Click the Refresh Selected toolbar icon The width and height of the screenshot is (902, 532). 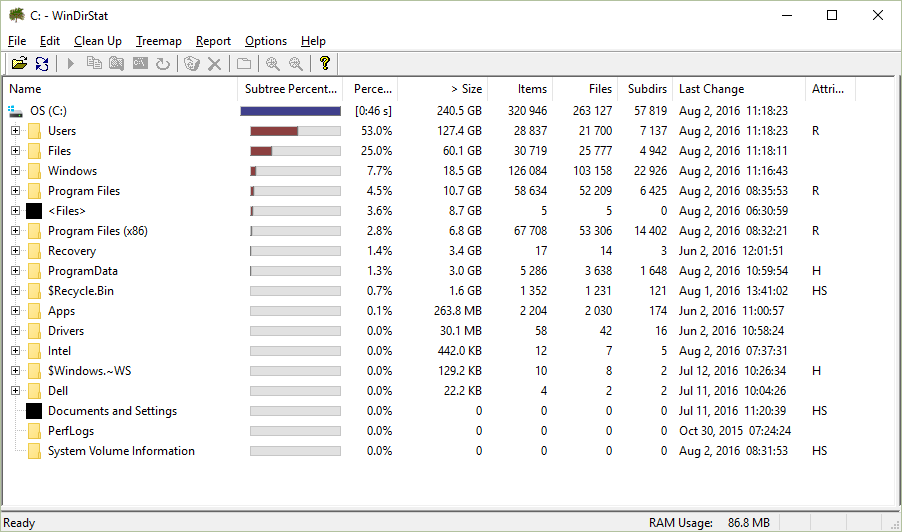click(163, 63)
